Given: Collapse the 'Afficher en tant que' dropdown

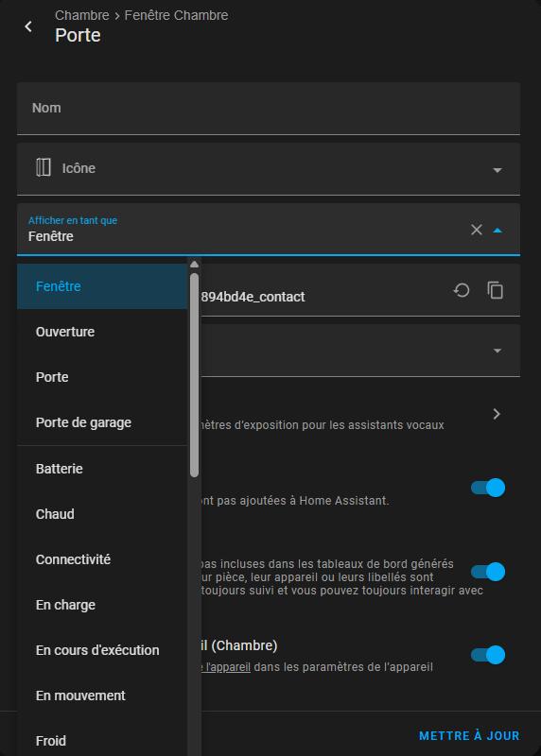Looking at the screenshot, I should click(x=497, y=231).
